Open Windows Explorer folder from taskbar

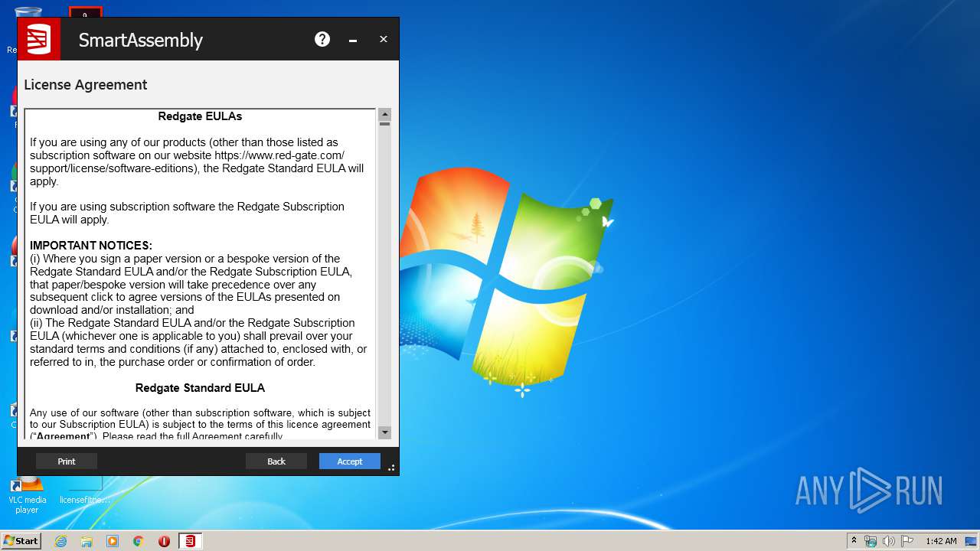(x=87, y=541)
